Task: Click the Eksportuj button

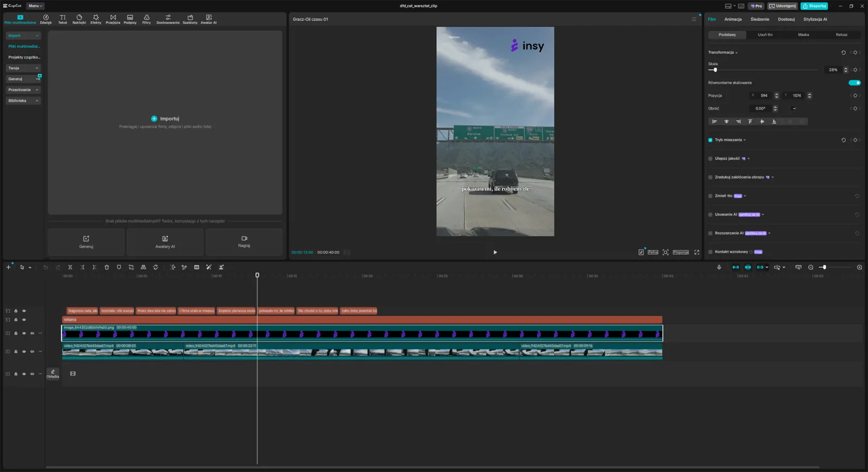Action: point(814,6)
